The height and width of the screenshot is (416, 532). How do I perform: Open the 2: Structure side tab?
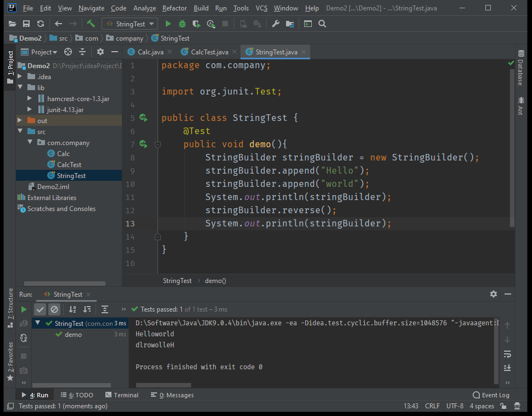click(x=10, y=308)
